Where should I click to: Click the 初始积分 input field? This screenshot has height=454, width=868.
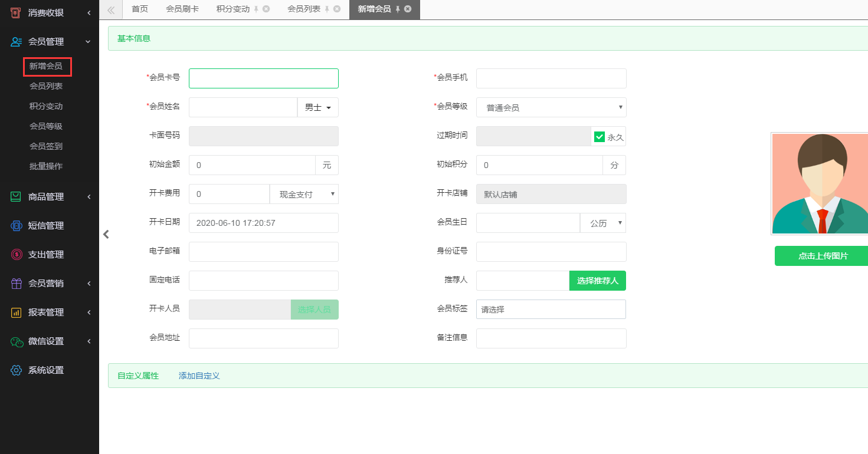[539, 165]
